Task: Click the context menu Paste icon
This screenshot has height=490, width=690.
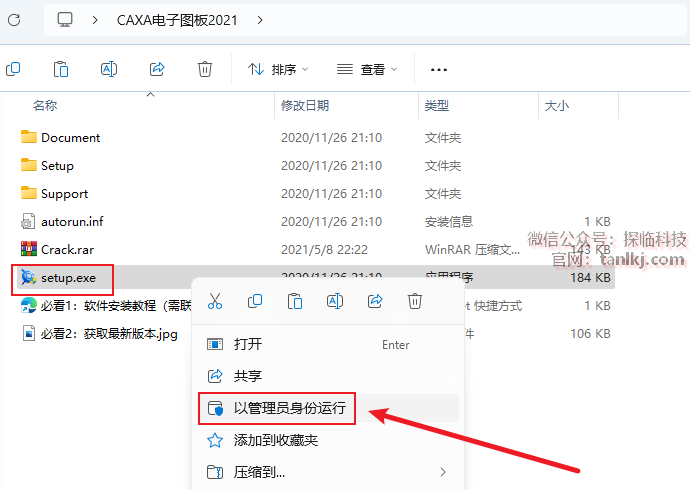Action: [295, 301]
